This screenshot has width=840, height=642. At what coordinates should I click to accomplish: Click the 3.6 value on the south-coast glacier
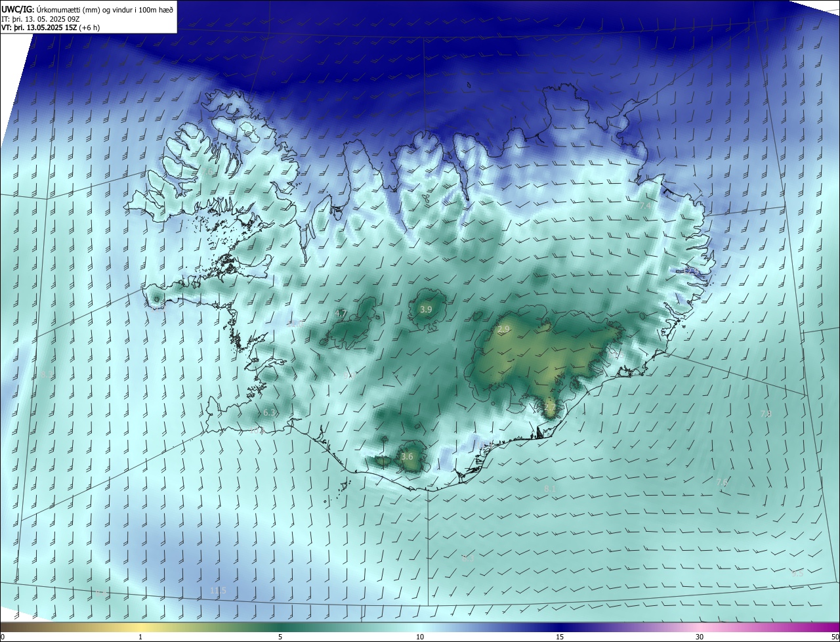pos(407,457)
